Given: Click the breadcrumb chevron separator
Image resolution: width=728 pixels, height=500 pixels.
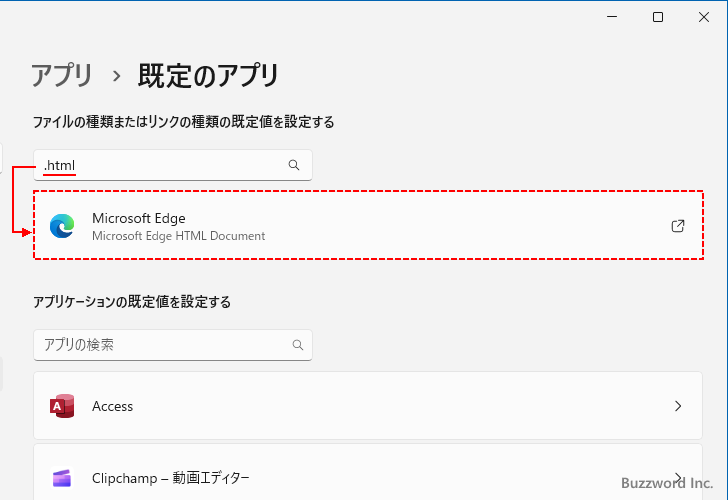Looking at the screenshot, I should coord(117,76).
